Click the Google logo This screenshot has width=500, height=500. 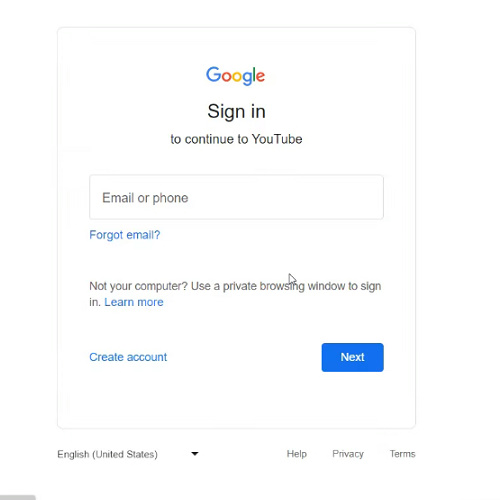coord(235,76)
